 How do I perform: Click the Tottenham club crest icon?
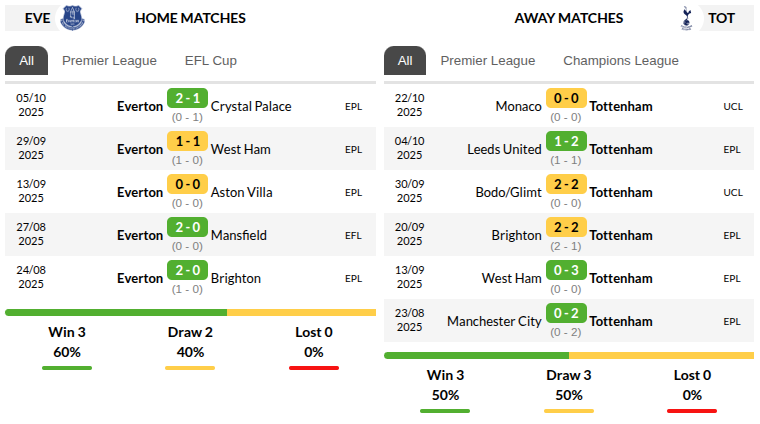pos(686,17)
